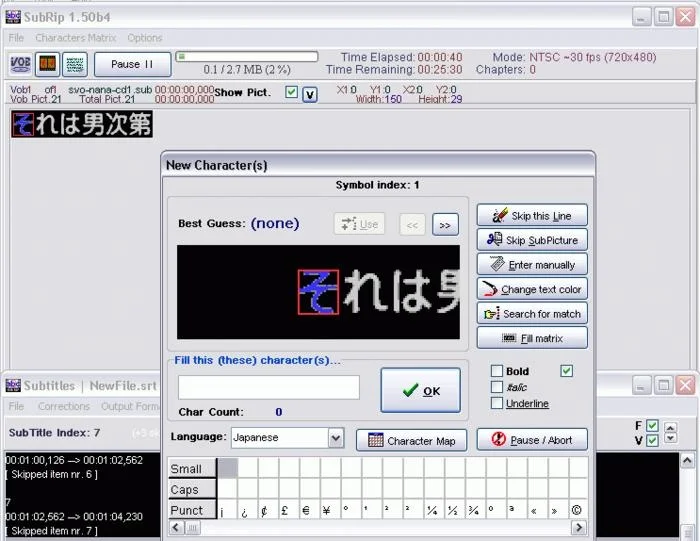Click Skip SubPicture
This screenshot has height=541, width=700.
point(532,240)
